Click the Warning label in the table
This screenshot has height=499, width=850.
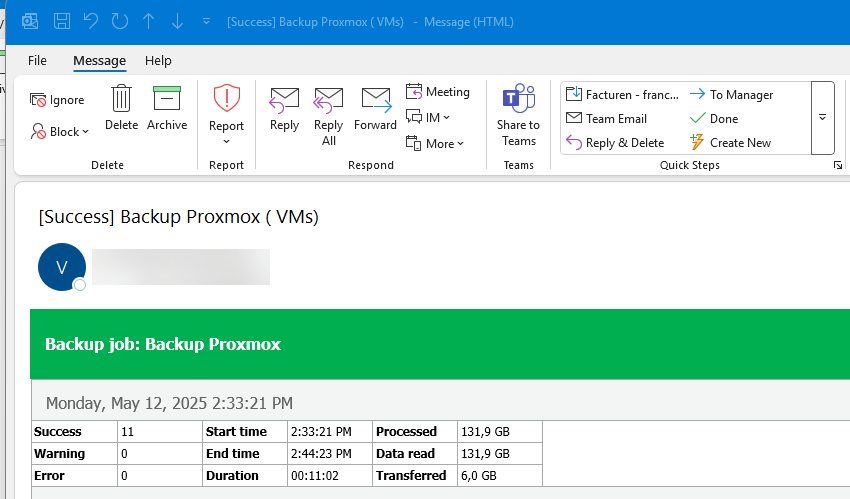(x=60, y=453)
